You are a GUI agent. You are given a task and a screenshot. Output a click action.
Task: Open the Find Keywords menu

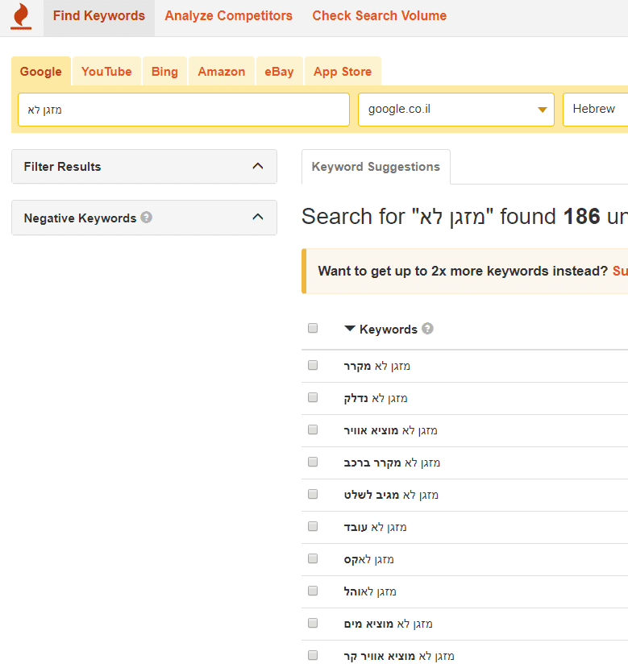click(99, 16)
